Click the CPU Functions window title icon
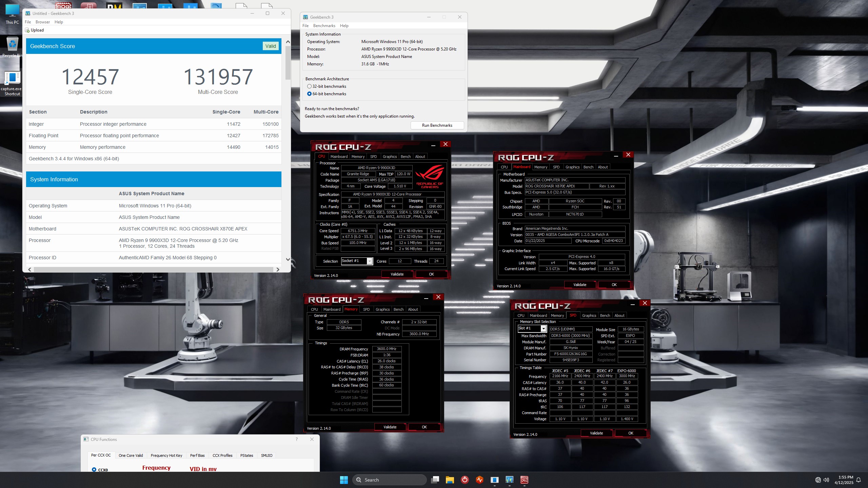Viewport: 868px width, 488px height. [x=86, y=440]
